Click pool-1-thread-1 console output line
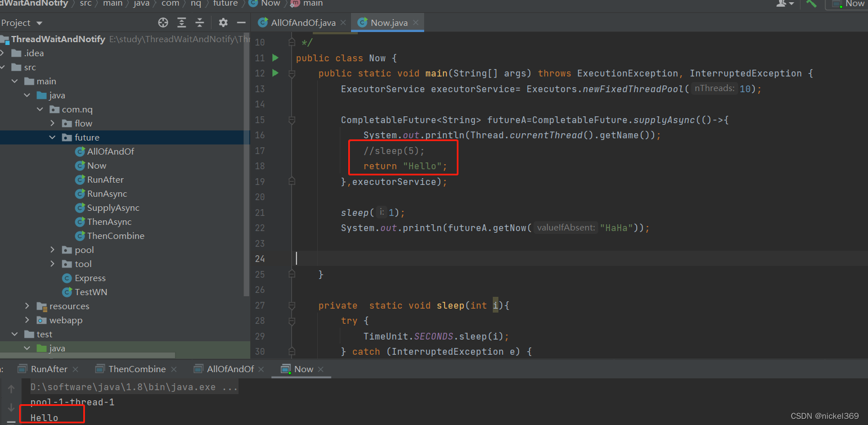868x425 pixels. click(x=73, y=403)
